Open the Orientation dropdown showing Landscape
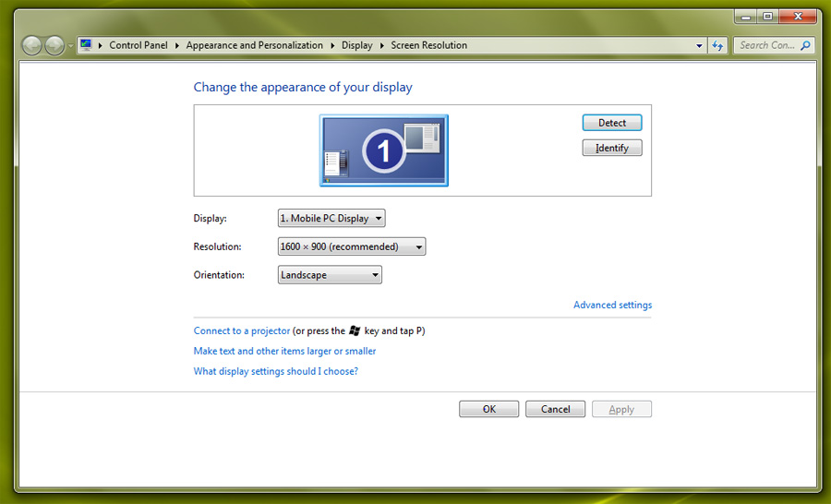The width and height of the screenshot is (831, 504). pos(330,275)
